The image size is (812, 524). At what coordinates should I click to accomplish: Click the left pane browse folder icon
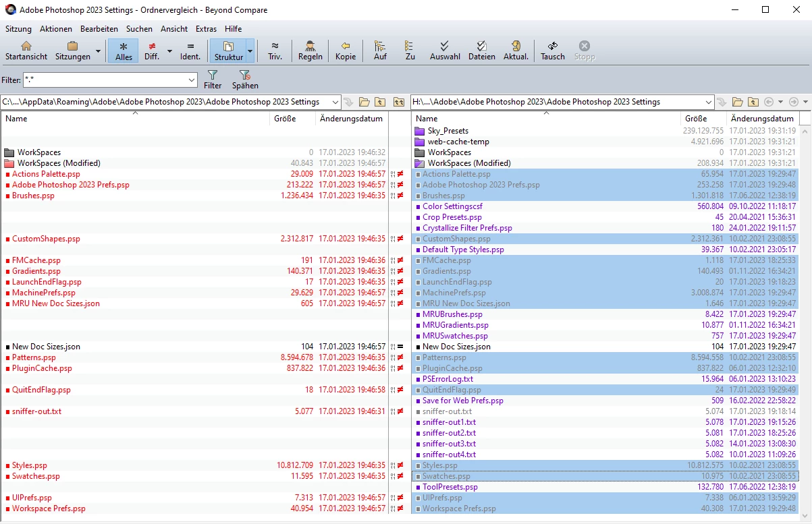click(364, 102)
